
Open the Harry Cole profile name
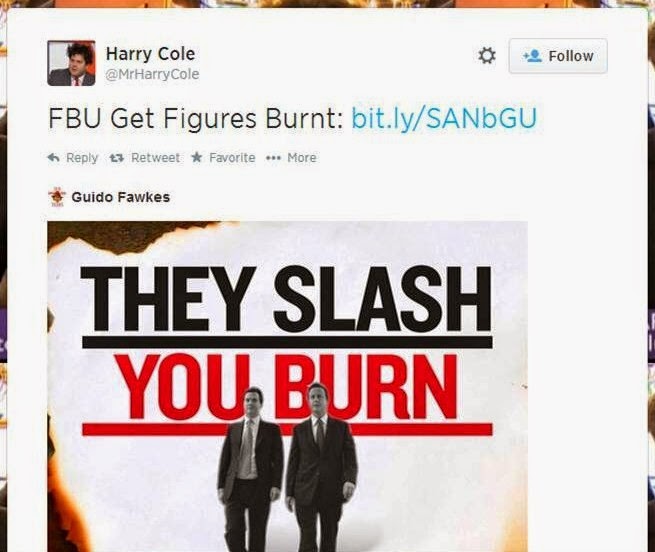pos(150,53)
